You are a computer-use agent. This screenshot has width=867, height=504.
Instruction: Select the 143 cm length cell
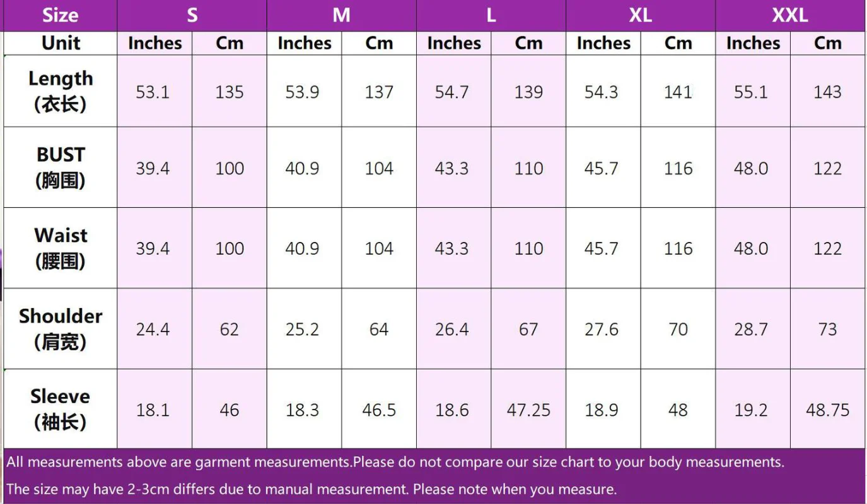click(x=827, y=92)
